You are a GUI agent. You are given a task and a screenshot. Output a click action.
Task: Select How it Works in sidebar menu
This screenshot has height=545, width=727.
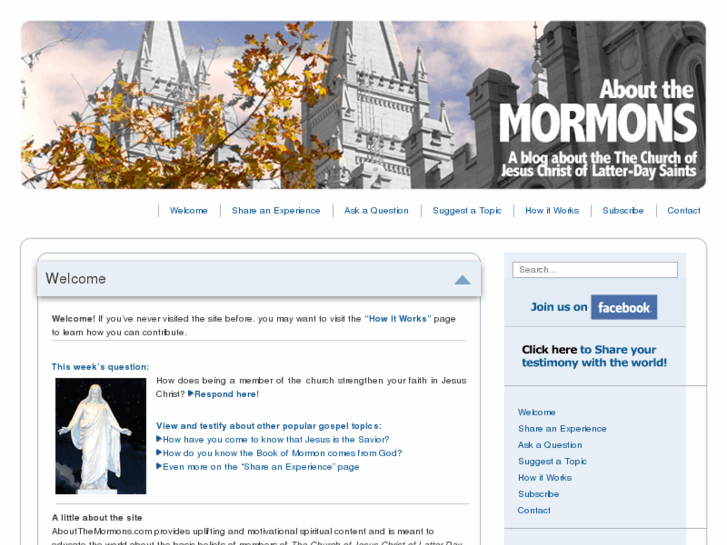[x=545, y=478]
